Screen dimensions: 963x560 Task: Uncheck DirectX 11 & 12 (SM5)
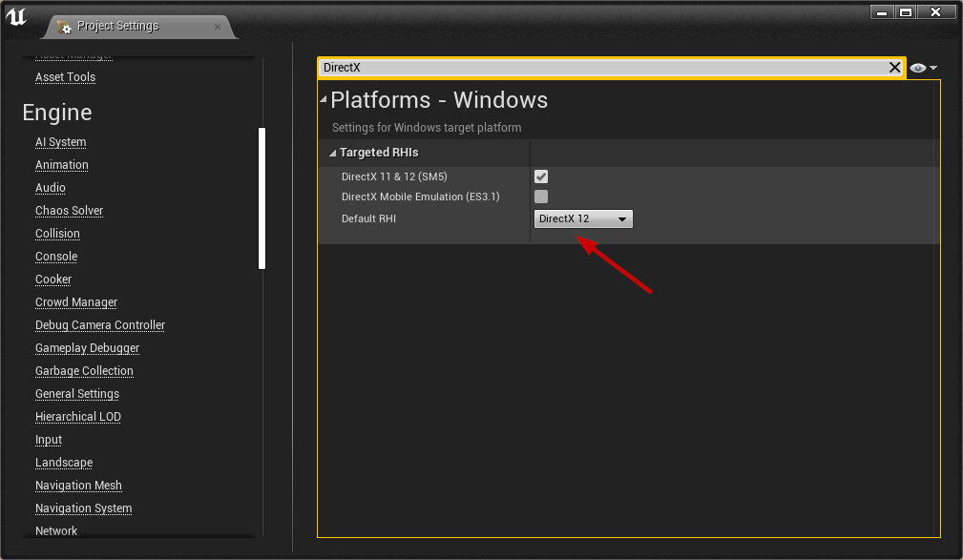coord(541,176)
